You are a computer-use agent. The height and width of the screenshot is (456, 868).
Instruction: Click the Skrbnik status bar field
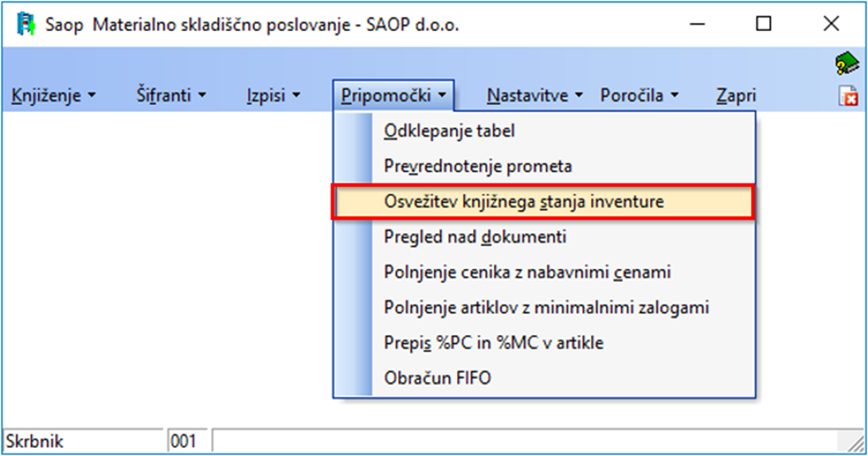point(83,441)
